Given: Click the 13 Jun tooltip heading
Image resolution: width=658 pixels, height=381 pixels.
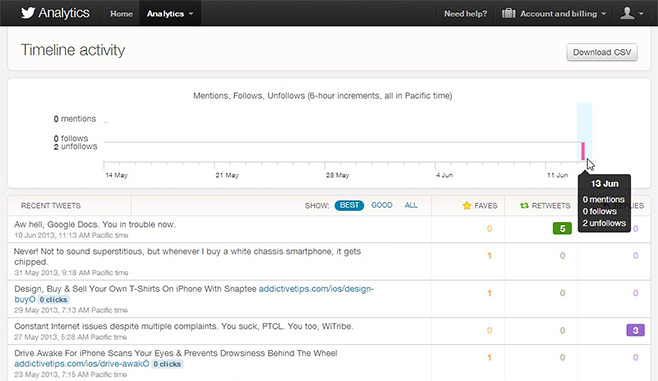Looking at the screenshot, I should [604, 183].
